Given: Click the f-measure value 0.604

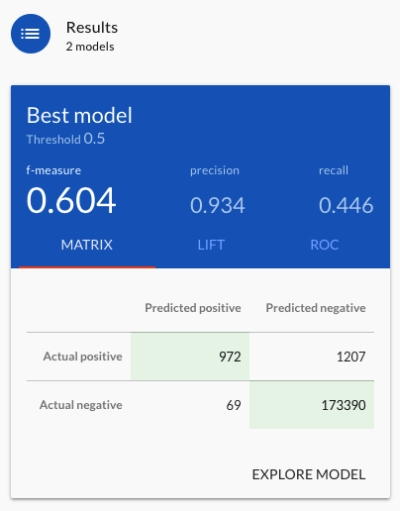Looking at the screenshot, I should (x=71, y=200).
